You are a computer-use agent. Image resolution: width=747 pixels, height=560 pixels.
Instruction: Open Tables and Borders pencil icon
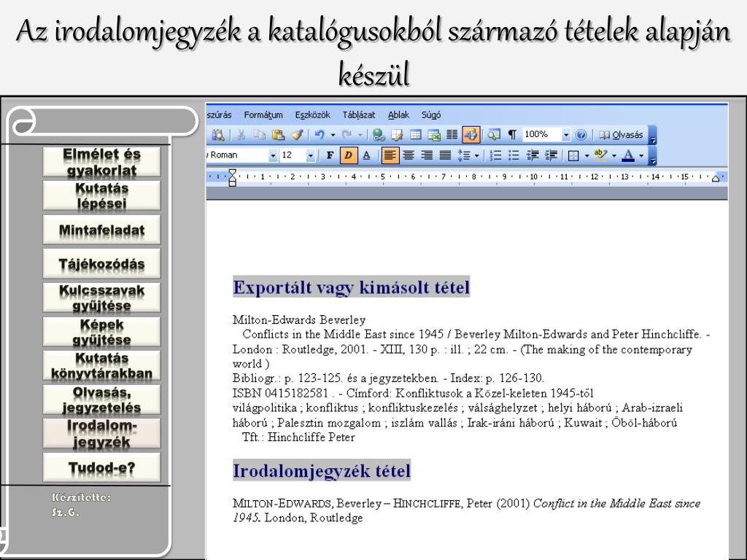tap(397, 135)
